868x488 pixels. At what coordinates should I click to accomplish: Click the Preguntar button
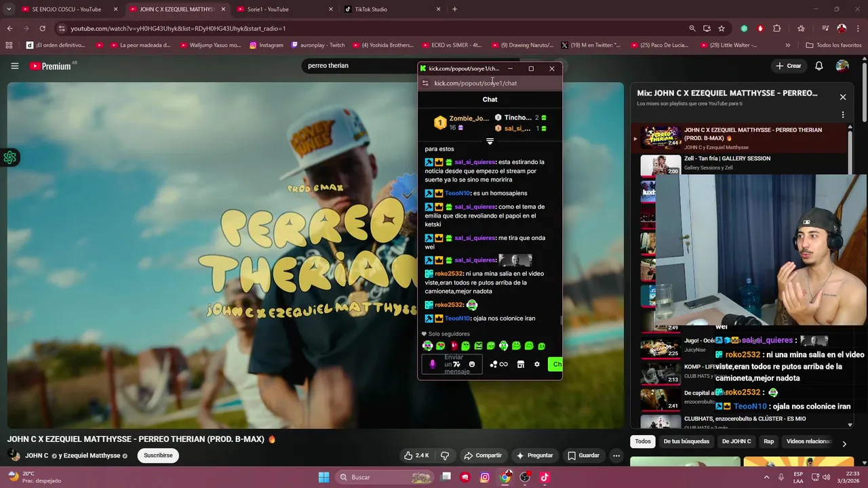point(534,455)
